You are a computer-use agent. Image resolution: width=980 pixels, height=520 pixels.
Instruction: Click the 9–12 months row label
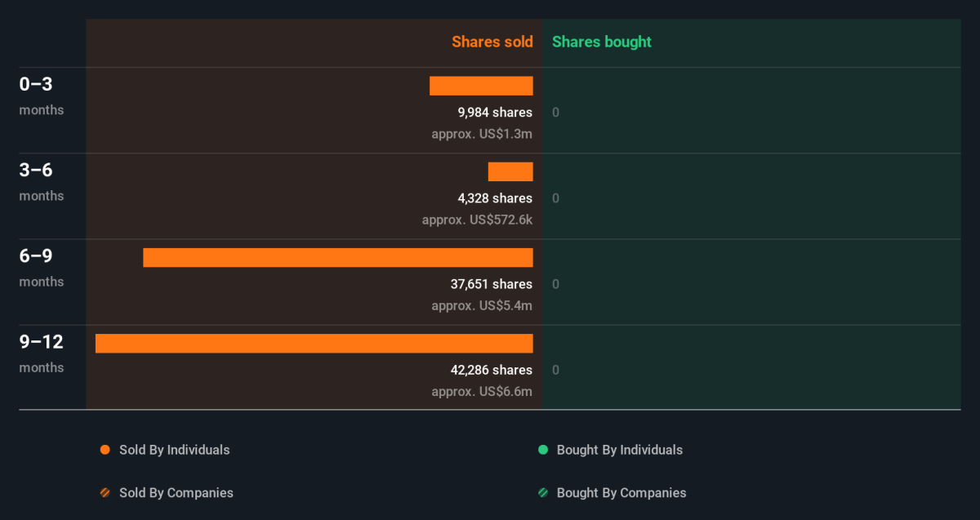[x=42, y=353]
